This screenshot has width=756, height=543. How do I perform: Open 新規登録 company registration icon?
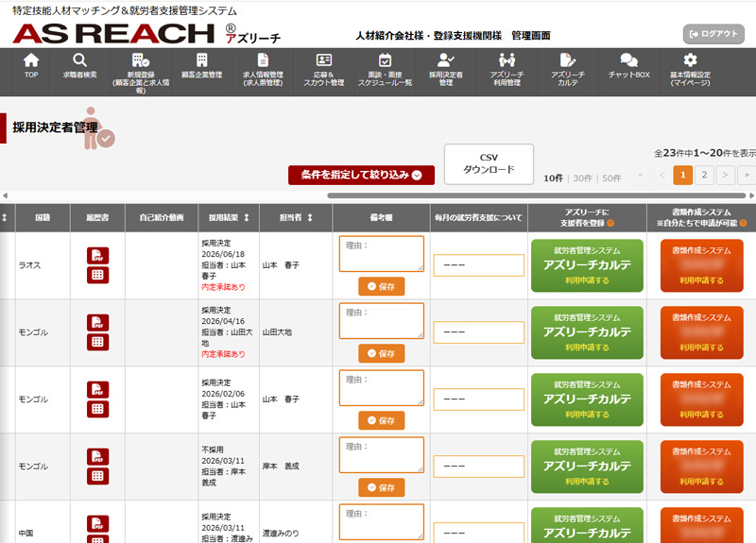click(140, 60)
